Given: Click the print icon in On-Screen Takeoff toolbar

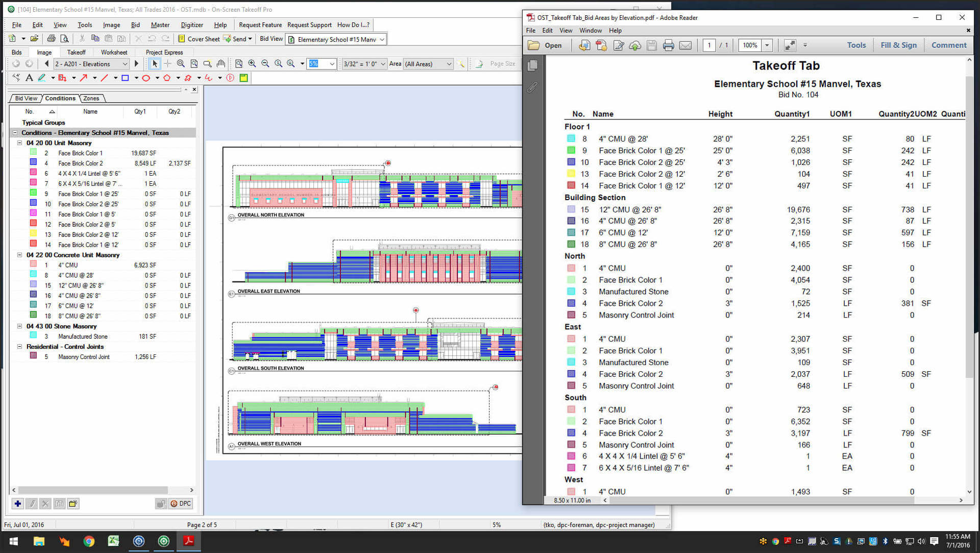Looking at the screenshot, I should click(51, 39).
